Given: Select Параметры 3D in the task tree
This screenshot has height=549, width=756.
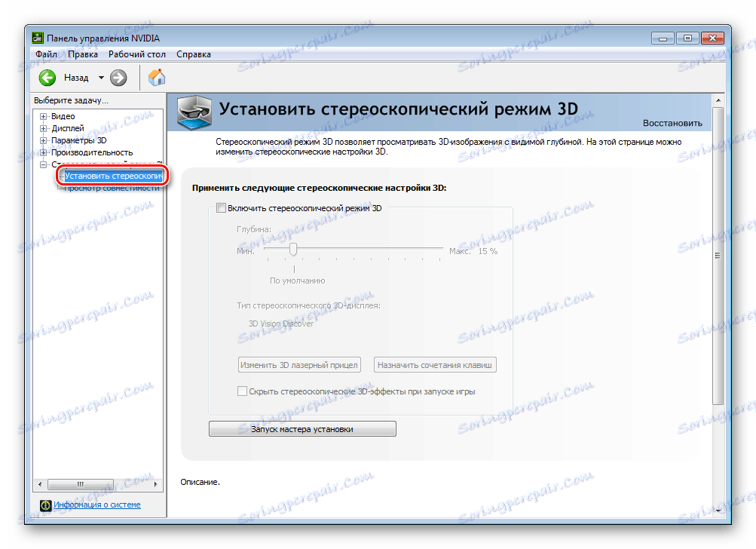Looking at the screenshot, I should 79,140.
